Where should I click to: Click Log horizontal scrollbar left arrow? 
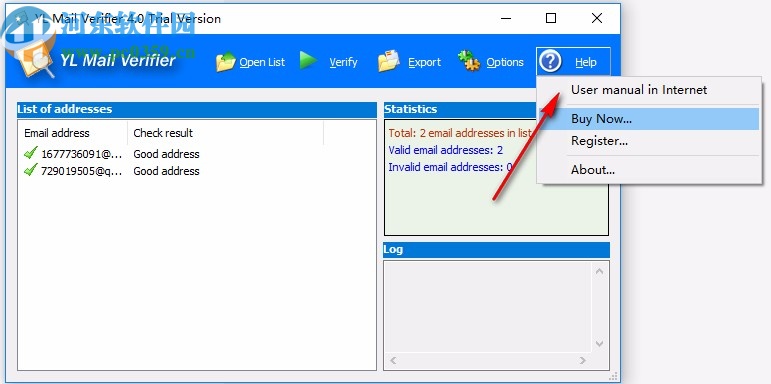[x=393, y=360]
